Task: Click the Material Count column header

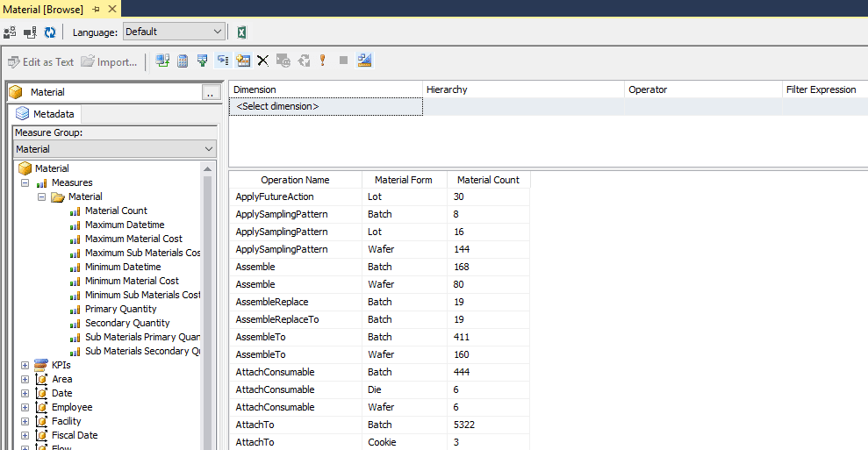Action: tap(488, 180)
